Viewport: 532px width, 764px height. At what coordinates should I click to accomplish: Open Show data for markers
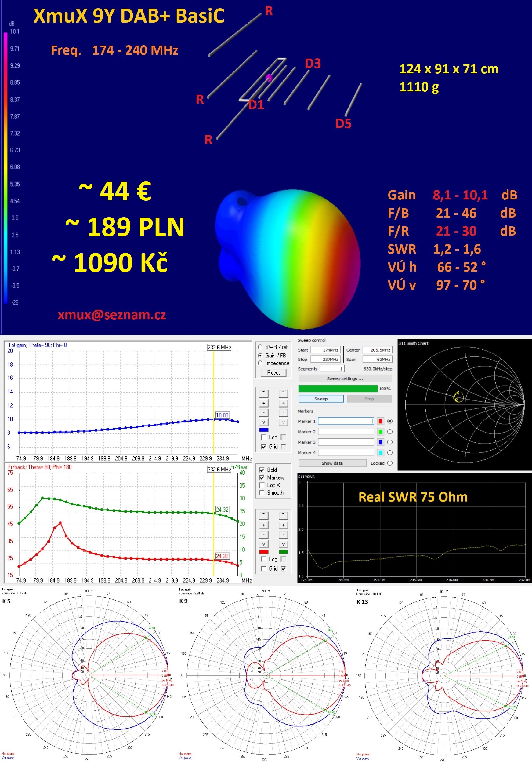click(332, 463)
